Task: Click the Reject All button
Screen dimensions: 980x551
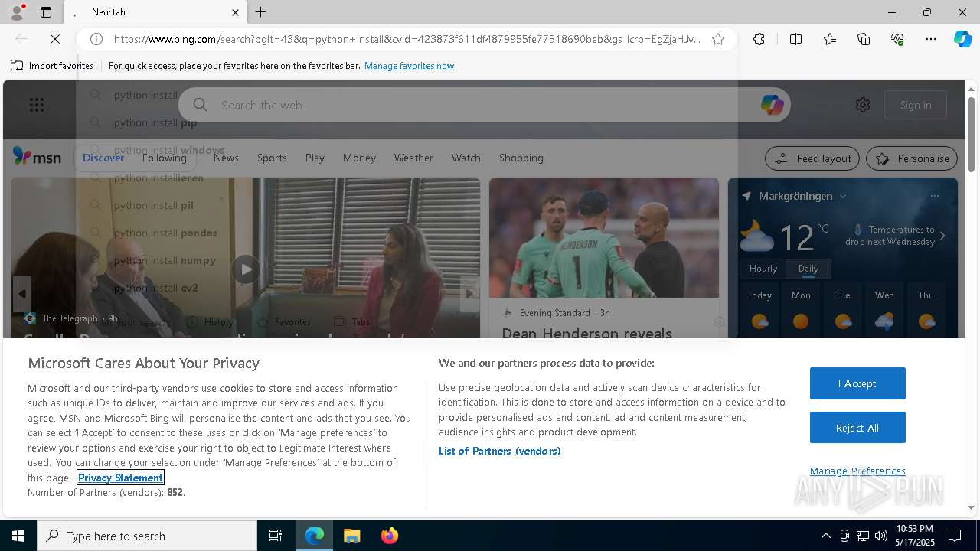Action: 857,428
